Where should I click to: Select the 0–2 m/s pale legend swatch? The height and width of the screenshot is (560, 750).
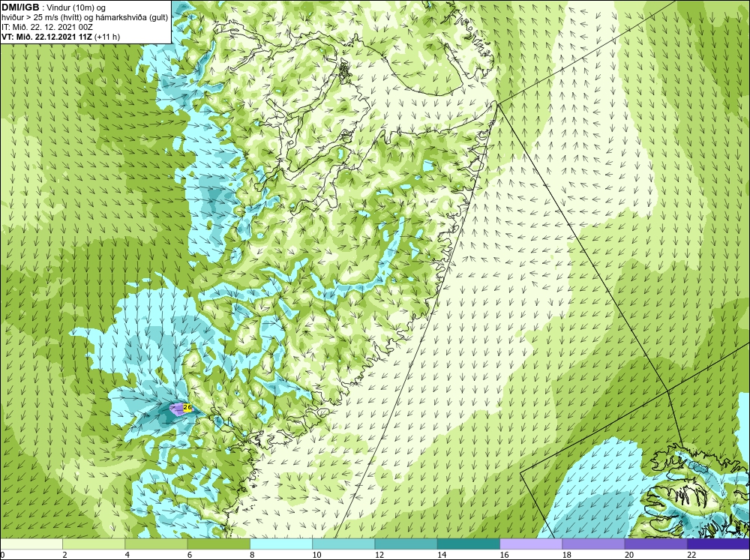(x=31, y=544)
